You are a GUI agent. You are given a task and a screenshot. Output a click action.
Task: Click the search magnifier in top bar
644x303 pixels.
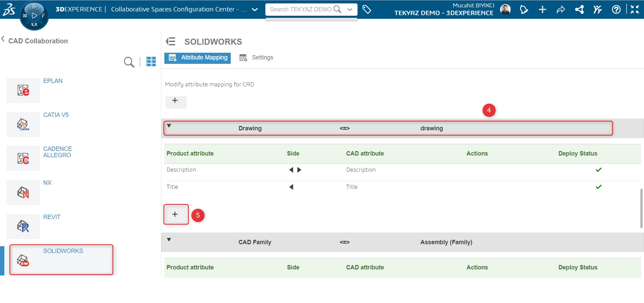[337, 9]
